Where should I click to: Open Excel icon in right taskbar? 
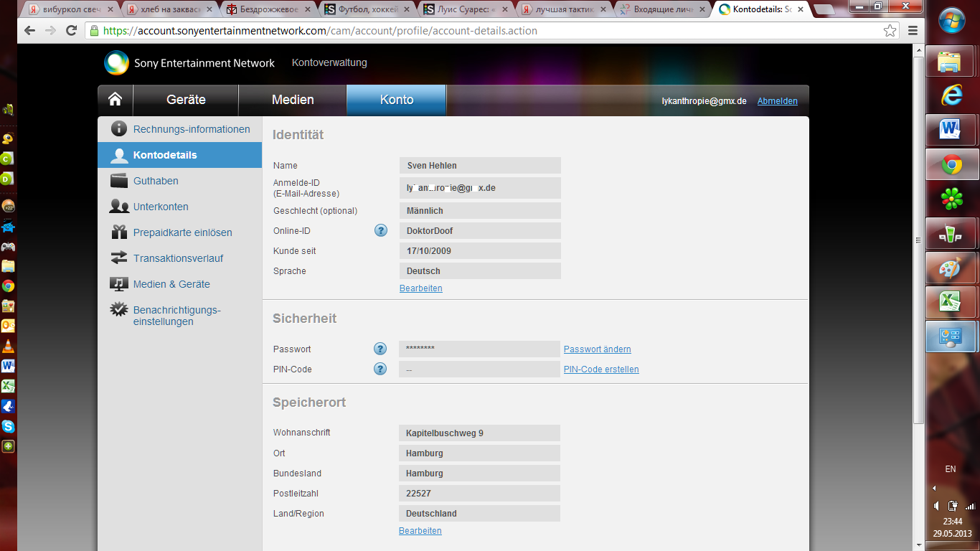[951, 302]
